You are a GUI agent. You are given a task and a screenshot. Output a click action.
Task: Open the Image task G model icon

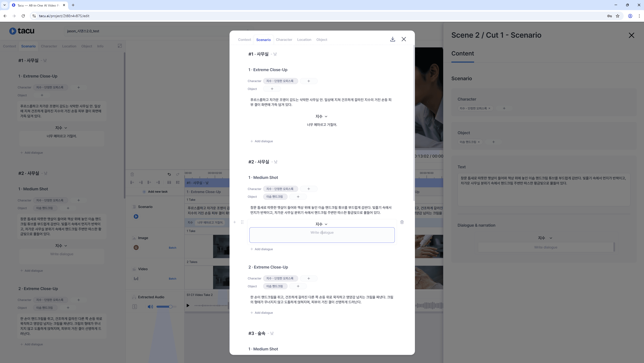pyautogui.click(x=136, y=248)
